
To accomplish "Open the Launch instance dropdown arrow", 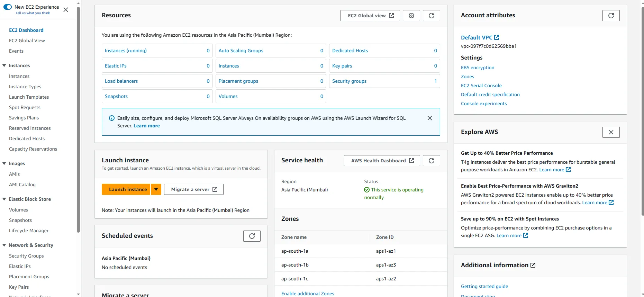I will (156, 189).
